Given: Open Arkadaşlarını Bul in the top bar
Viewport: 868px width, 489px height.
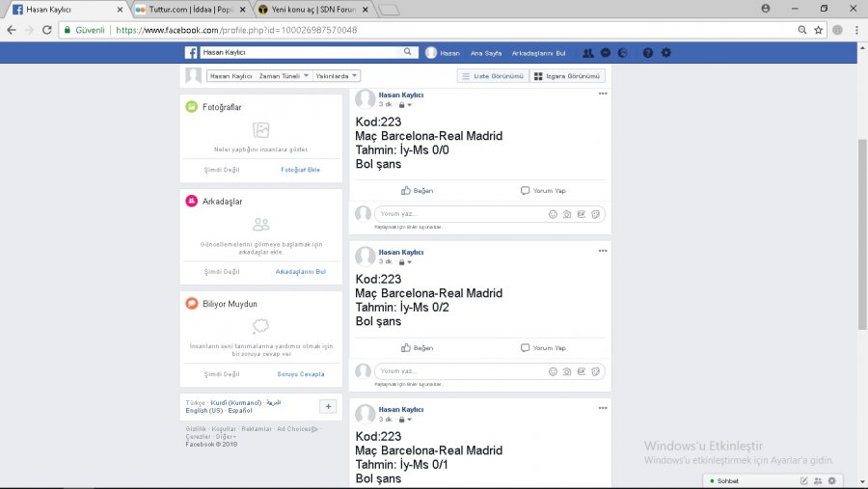Looking at the screenshot, I should tap(538, 53).
